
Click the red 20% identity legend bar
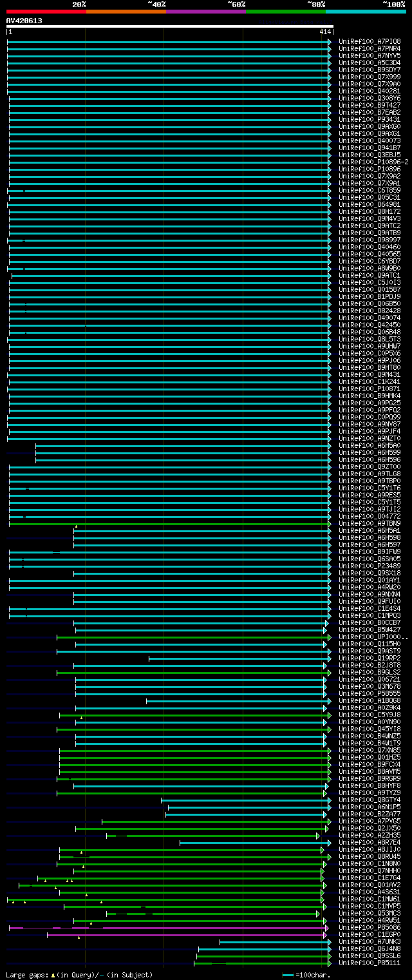pos(46,11)
